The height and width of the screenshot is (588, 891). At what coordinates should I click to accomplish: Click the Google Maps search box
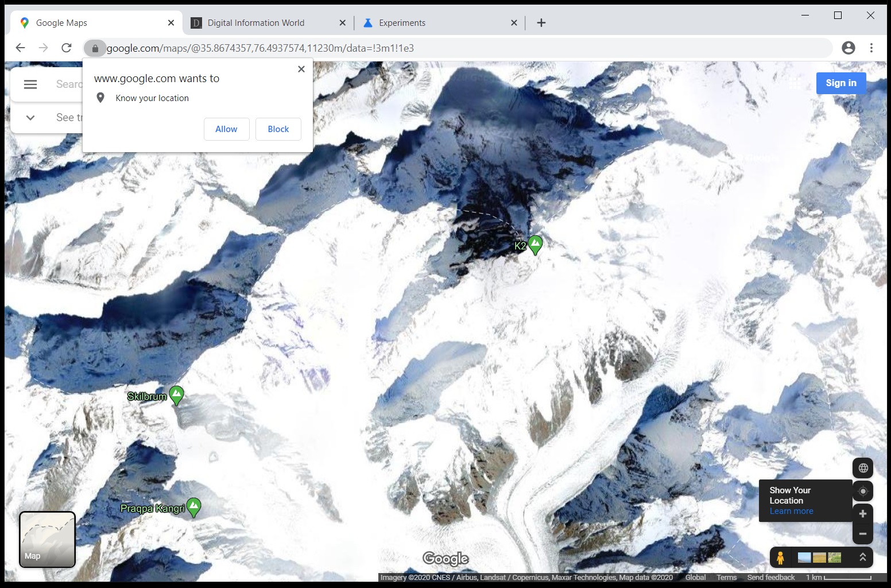pos(69,84)
